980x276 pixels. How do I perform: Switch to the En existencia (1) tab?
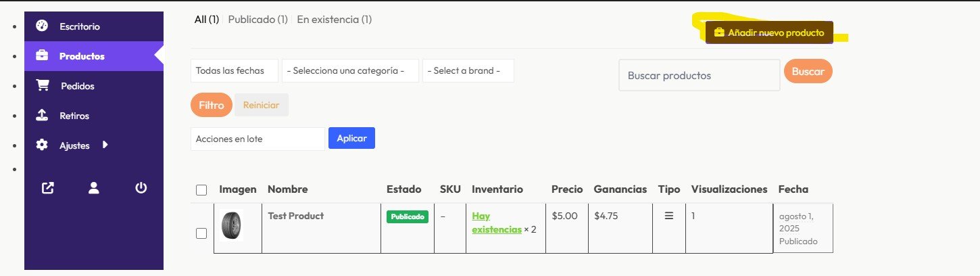(x=334, y=20)
